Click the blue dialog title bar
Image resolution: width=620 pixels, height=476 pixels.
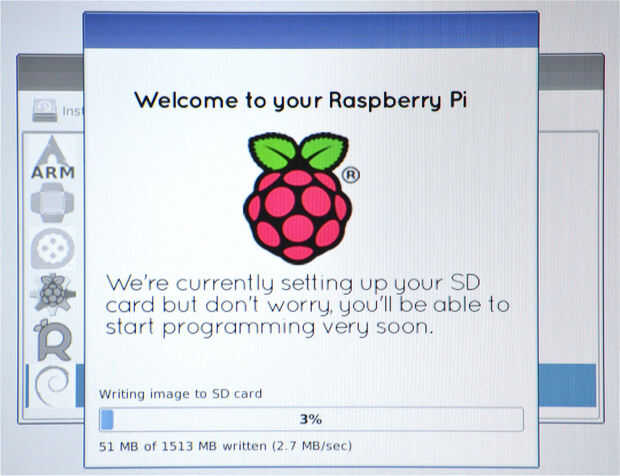coord(311,30)
